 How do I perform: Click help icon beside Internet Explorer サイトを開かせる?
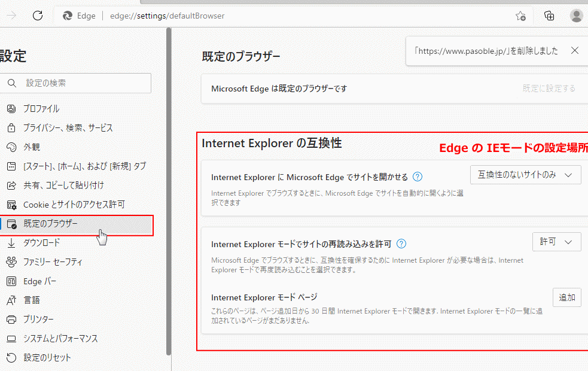[418, 177]
